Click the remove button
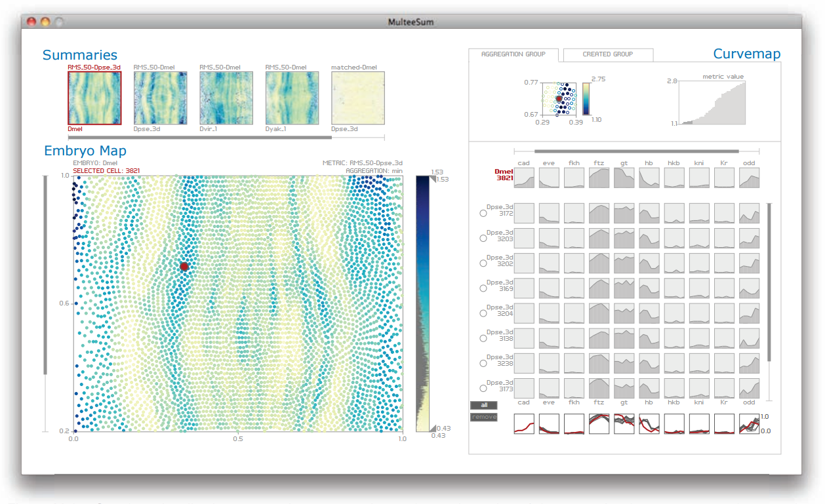 pos(483,417)
